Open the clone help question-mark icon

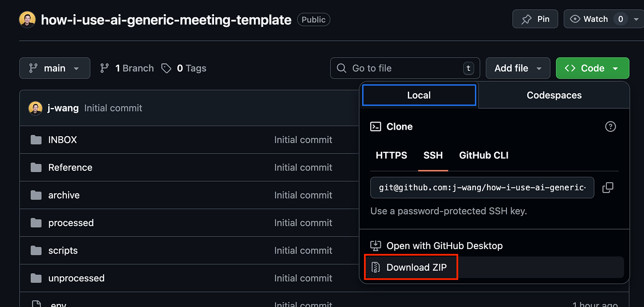coord(610,127)
